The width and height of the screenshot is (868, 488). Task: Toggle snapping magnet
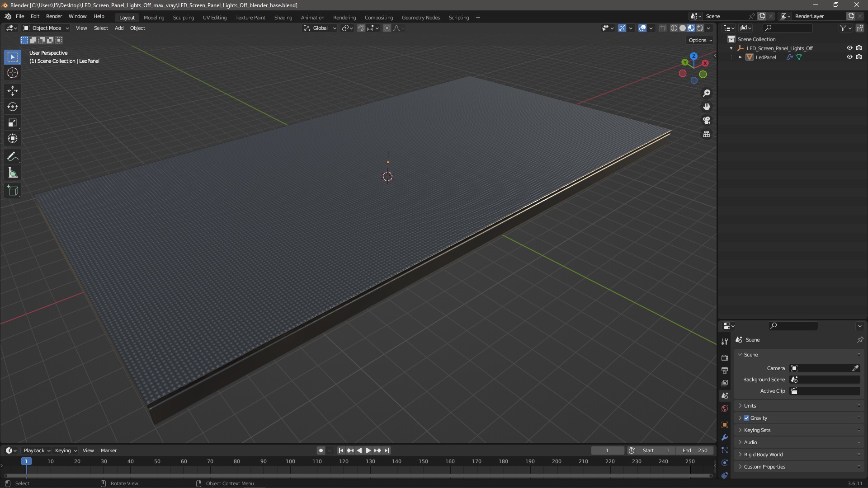point(361,28)
